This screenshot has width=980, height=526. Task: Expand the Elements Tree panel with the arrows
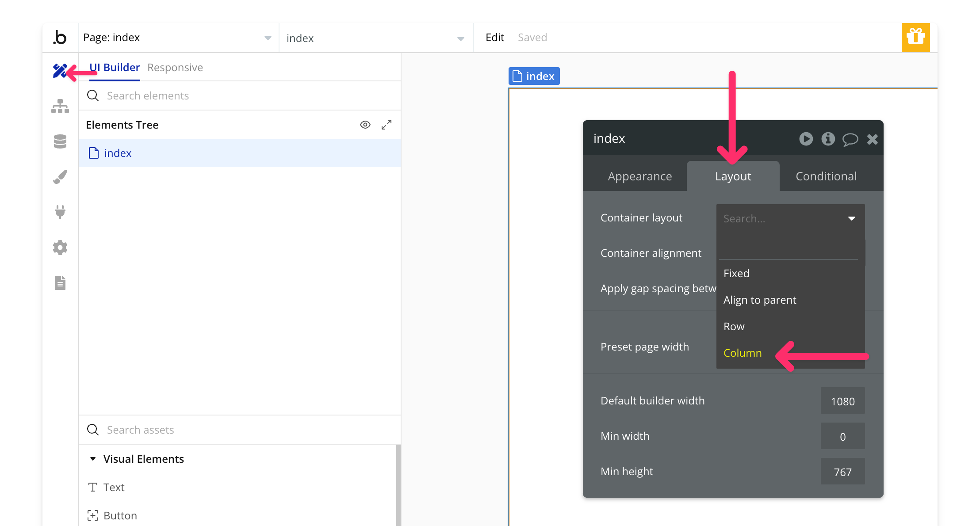(x=387, y=125)
